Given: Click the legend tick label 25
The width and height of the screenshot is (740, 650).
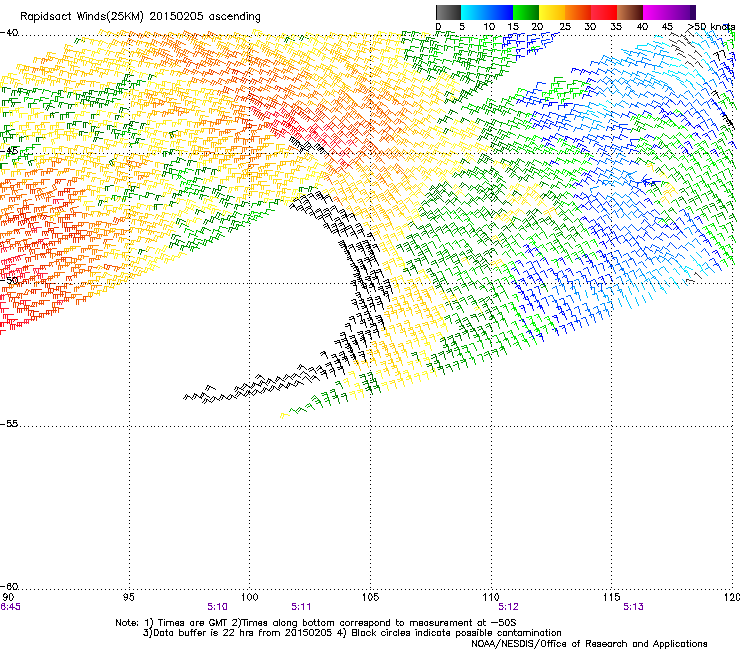Looking at the screenshot, I should (x=565, y=27).
